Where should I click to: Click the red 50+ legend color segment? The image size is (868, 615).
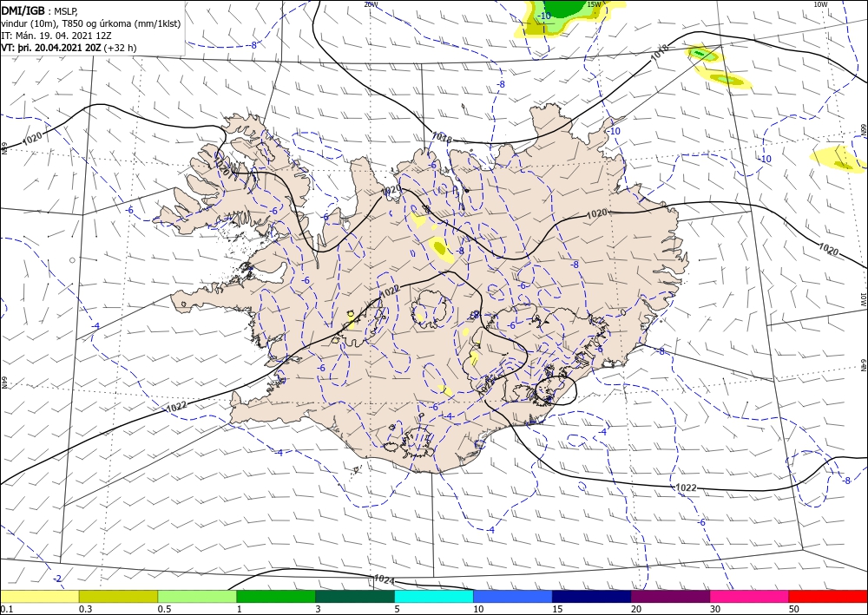(828, 597)
